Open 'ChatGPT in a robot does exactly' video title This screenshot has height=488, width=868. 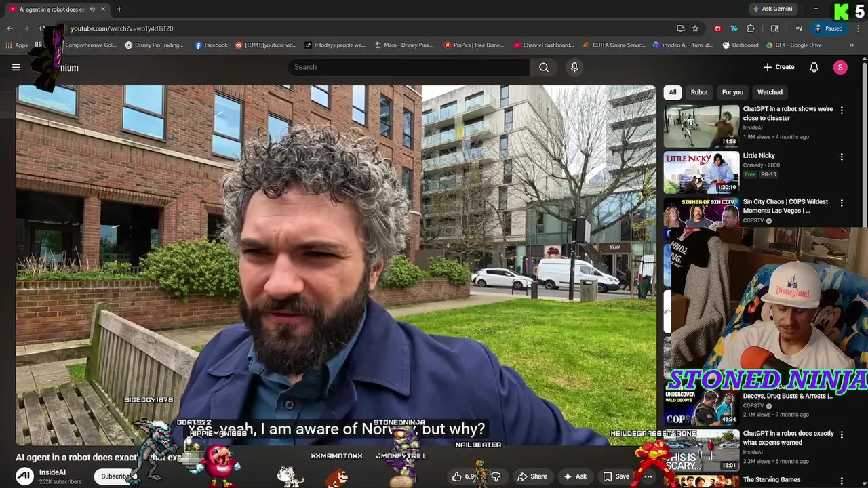(788, 438)
